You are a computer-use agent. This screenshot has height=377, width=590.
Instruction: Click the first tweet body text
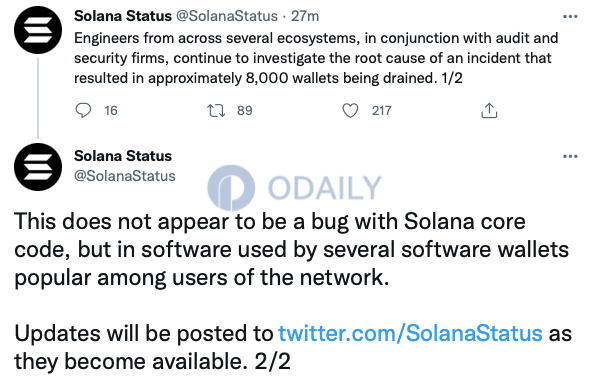(x=316, y=58)
